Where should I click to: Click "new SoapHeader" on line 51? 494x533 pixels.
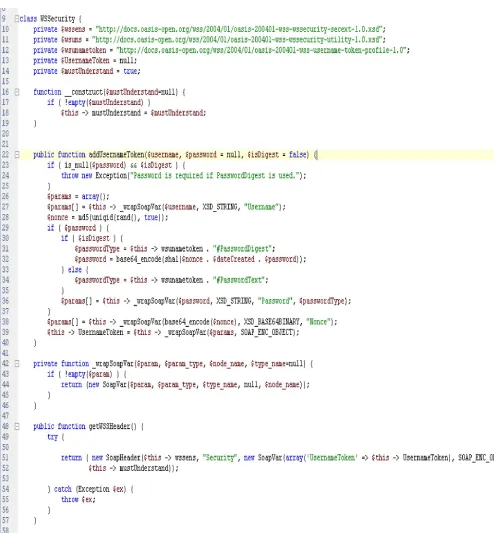pos(116,458)
